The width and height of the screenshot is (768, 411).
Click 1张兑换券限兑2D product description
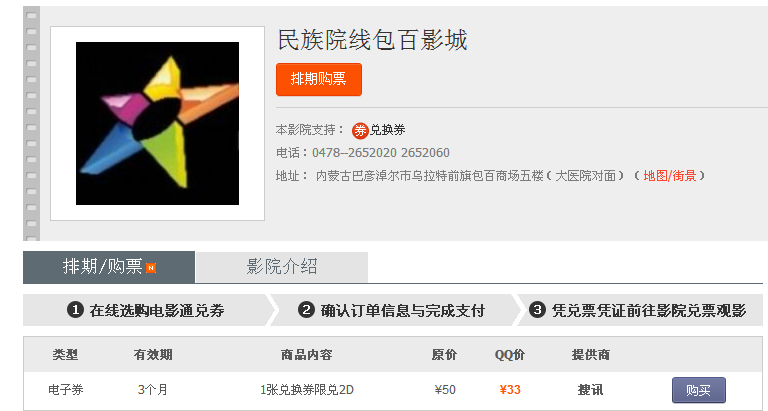pyautogui.click(x=307, y=390)
